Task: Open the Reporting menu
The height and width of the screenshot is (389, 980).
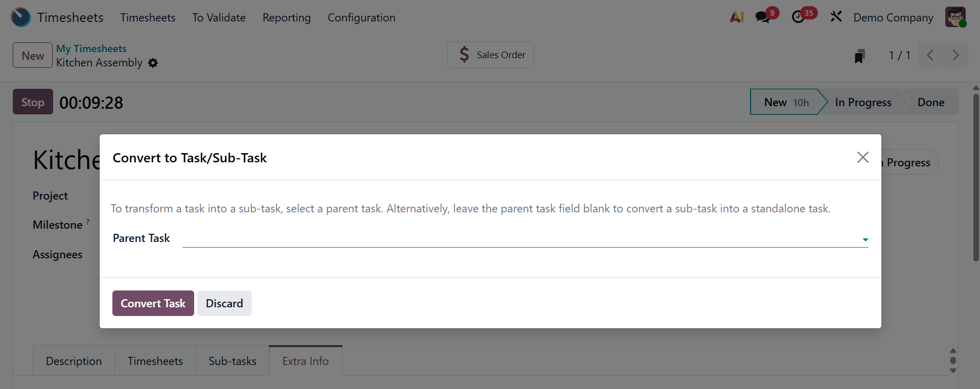Action: 287,17
